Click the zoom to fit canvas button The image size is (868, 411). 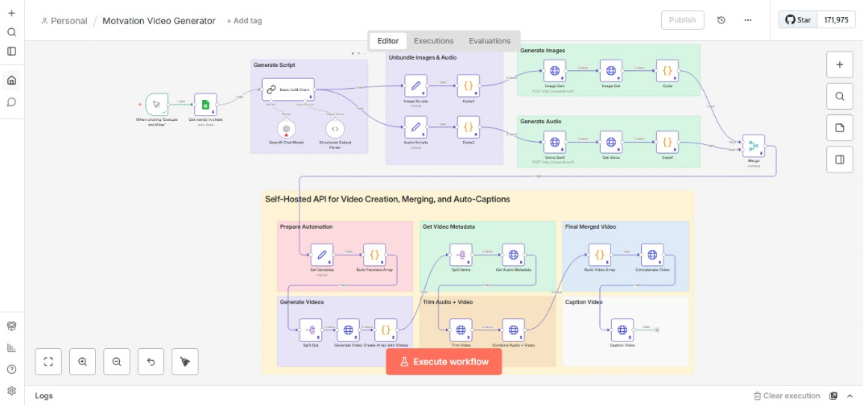[x=48, y=362]
